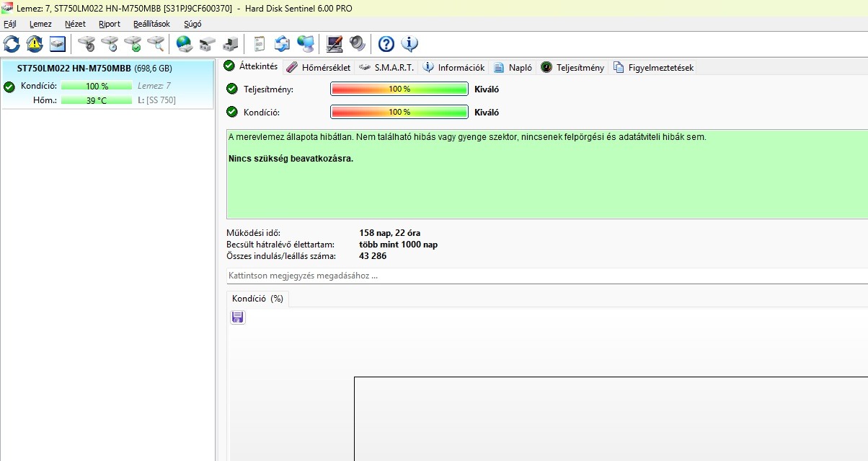Viewport: 868px width, 461px height.
Task: Open the Nézet menu
Action: coord(75,24)
